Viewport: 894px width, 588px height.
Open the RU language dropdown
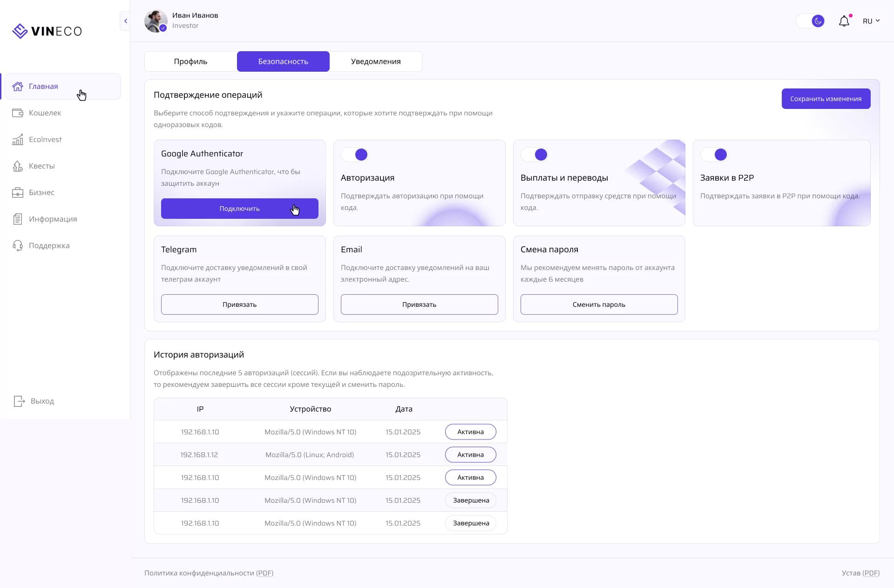(871, 21)
